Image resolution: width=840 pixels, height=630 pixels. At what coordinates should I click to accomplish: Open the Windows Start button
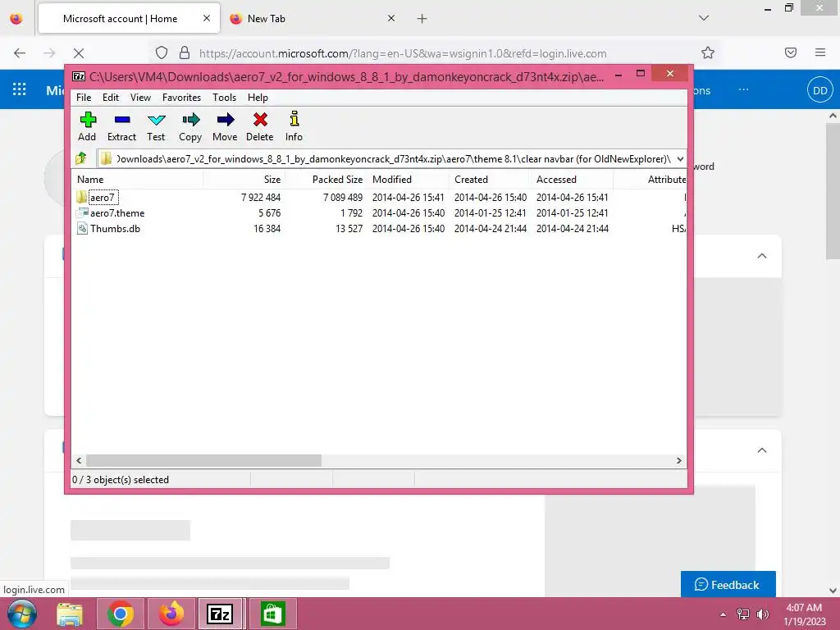(22, 614)
